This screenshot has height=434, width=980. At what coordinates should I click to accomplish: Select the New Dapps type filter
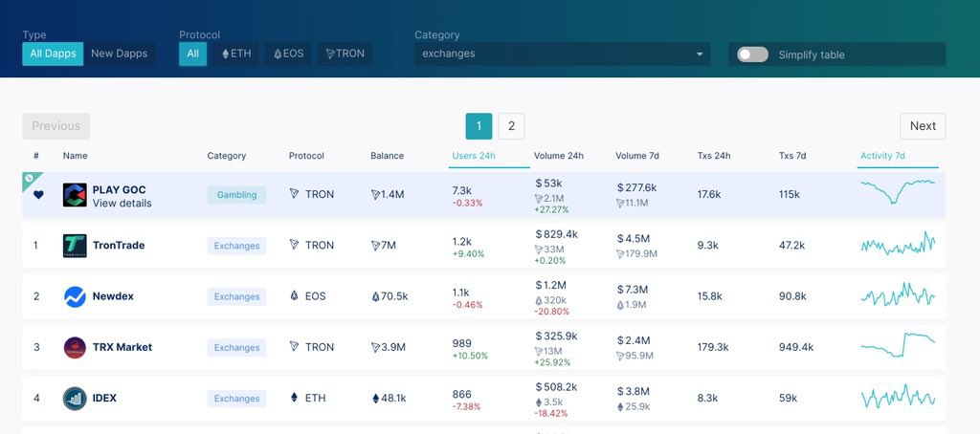(120, 54)
